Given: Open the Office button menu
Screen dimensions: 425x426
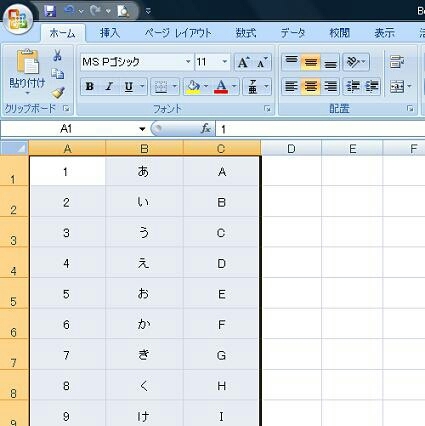Looking at the screenshot, I should (18, 19).
